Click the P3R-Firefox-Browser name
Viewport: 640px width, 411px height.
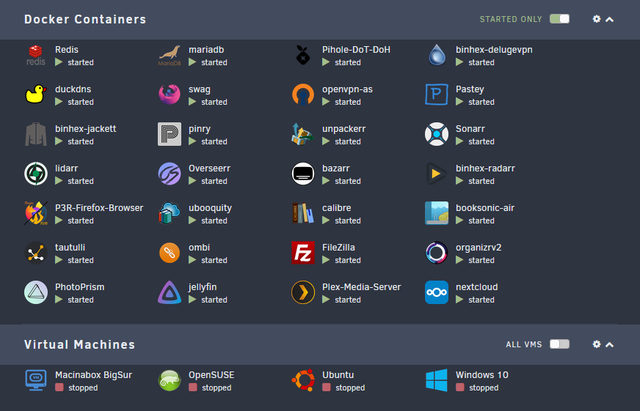click(99, 208)
